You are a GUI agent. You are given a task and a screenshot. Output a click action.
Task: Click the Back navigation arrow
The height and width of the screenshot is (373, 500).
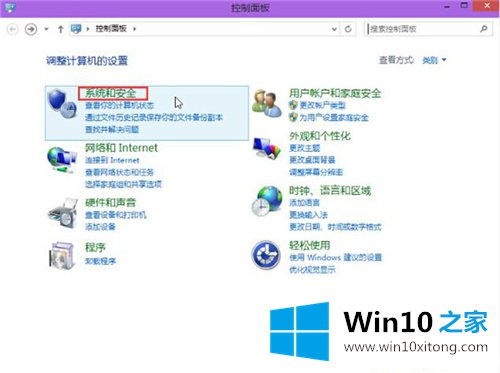click(13, 29)
